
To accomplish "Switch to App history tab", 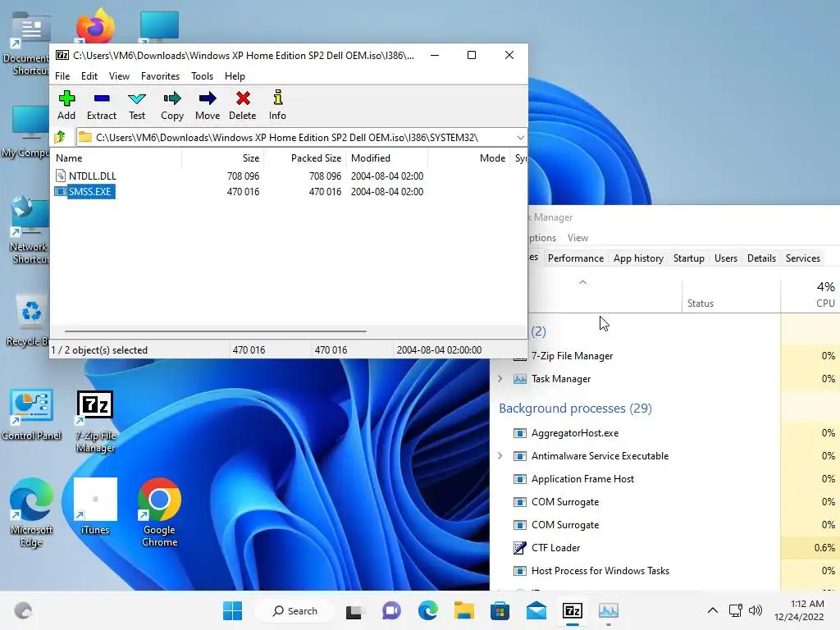I will pyautogui.click(x=638, y=258).
